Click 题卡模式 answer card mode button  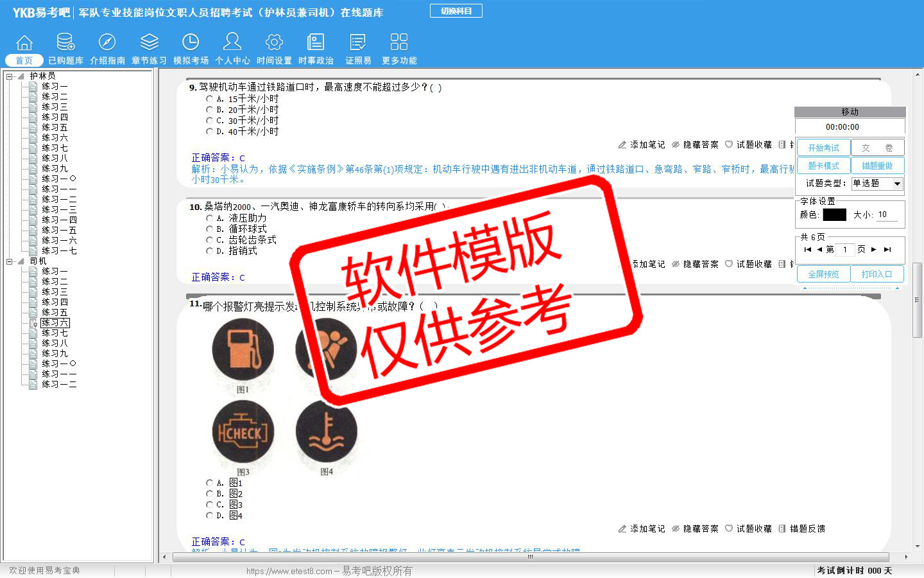click(824, 166)
